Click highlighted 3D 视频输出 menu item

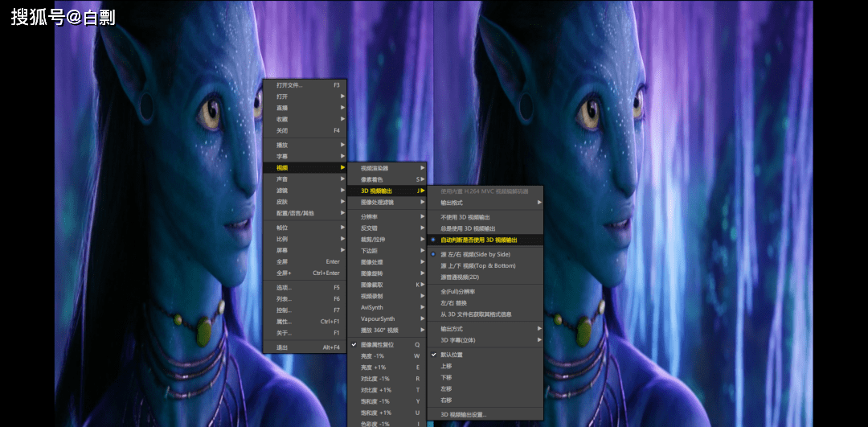tap(387, 191)
